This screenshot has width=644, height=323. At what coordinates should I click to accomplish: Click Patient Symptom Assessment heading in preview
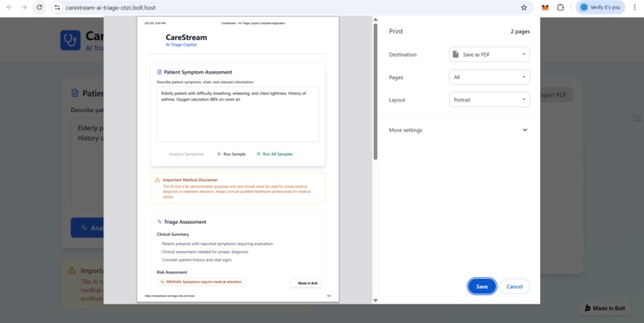coord(197,72)
